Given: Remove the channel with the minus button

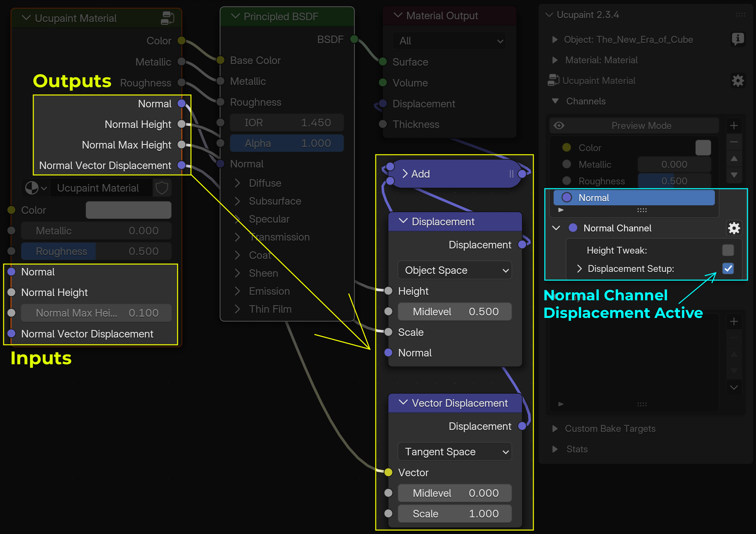Looking at the screenshot, I should pos(734,142).
